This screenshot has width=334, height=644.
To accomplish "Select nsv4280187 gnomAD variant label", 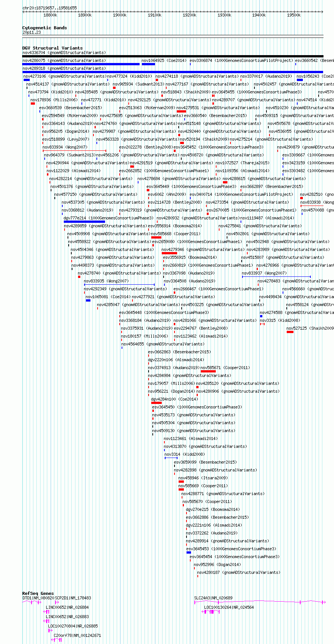I will tap(239, 572).
